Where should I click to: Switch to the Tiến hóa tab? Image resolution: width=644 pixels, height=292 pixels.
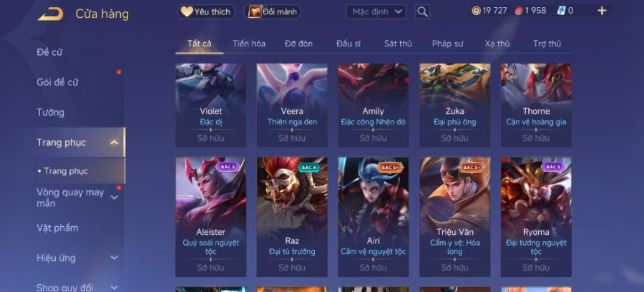tap(249, 44)
